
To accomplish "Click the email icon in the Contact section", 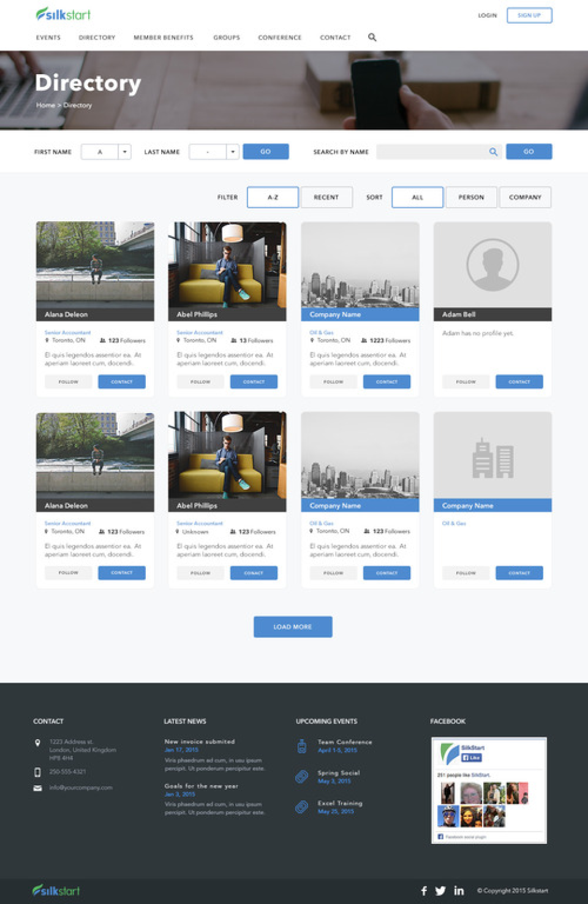I will [37, 788].
